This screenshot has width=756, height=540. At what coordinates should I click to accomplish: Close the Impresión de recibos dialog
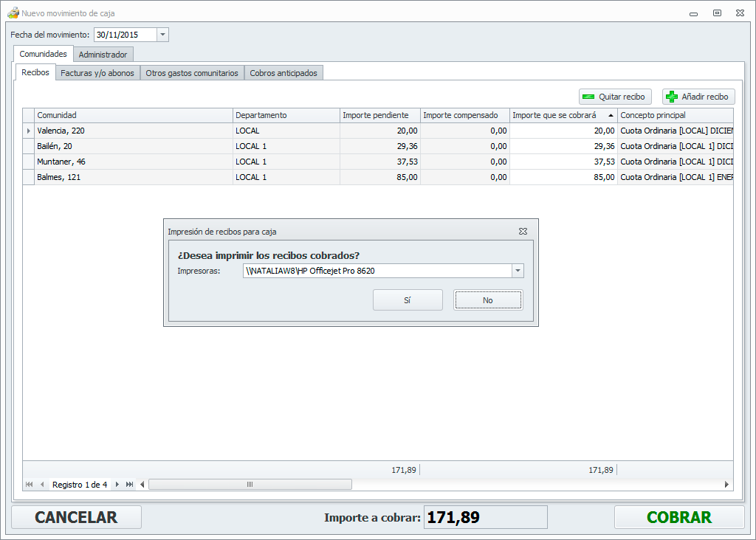point(523,232)
